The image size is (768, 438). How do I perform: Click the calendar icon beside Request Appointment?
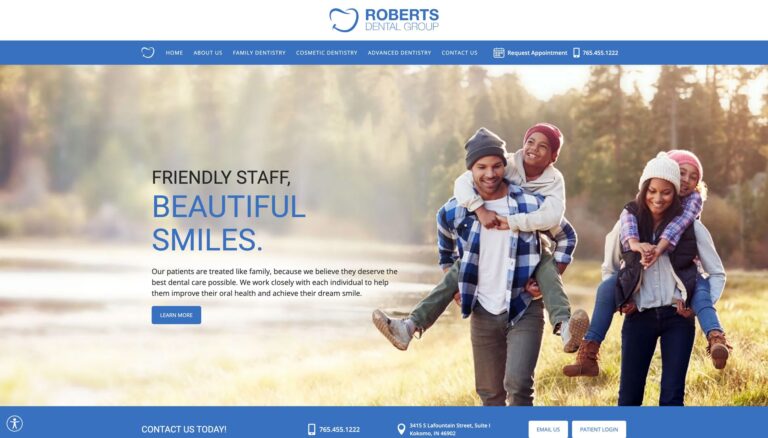click(x=499, y=53)
